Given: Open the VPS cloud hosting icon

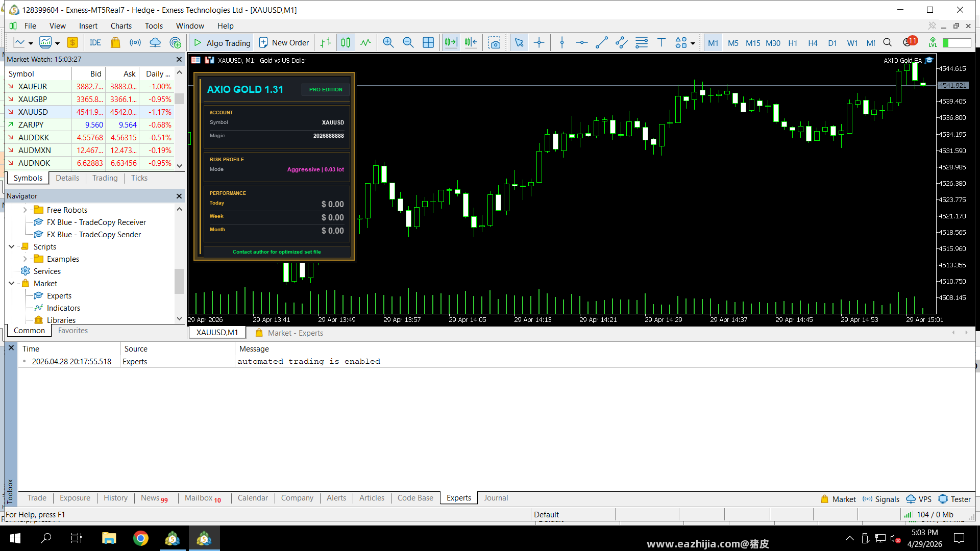Looking at the screenshot, I should pyautogui.click(x=155, y=43).
